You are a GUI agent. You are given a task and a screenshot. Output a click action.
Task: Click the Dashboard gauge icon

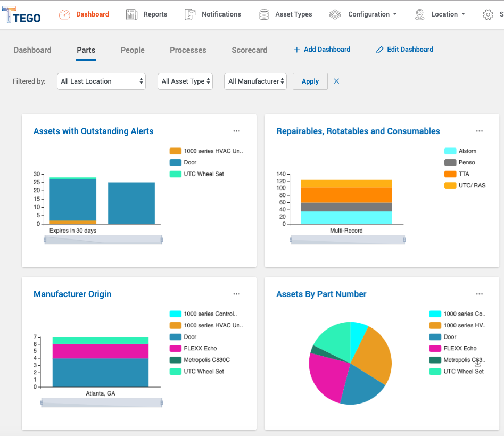65,14
